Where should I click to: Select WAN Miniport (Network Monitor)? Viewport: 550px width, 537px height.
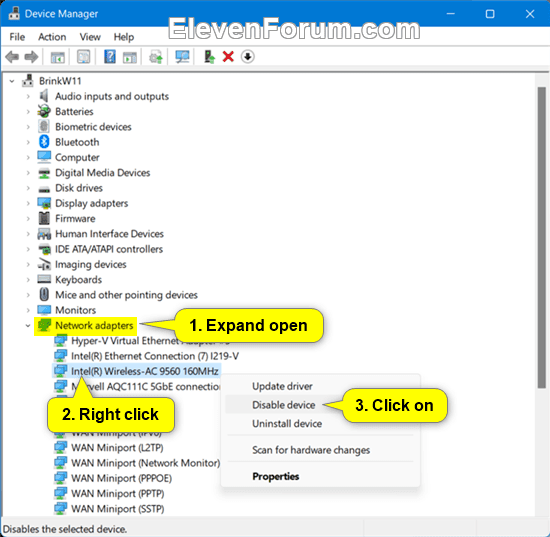click(x=145, y=463)
